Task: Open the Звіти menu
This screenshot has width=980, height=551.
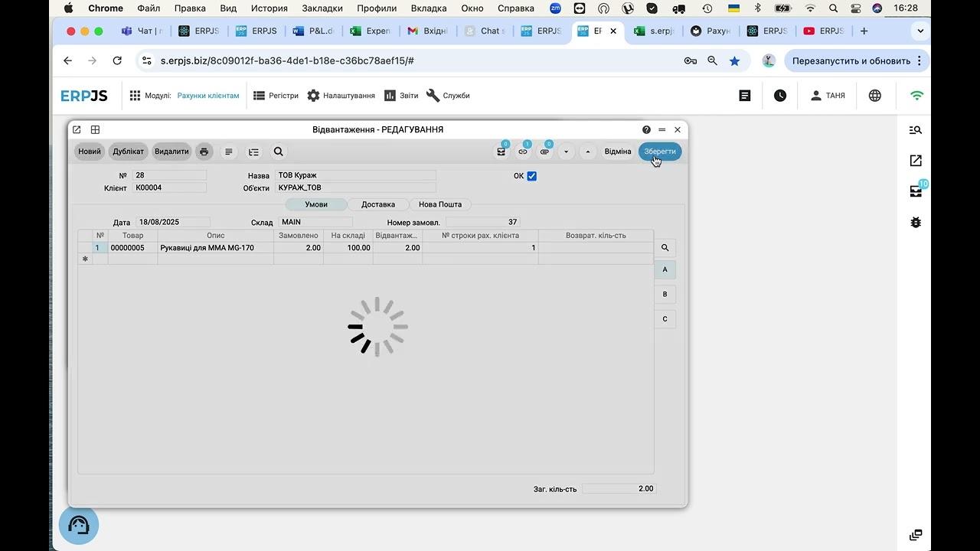Action: [x=401, y=96]
